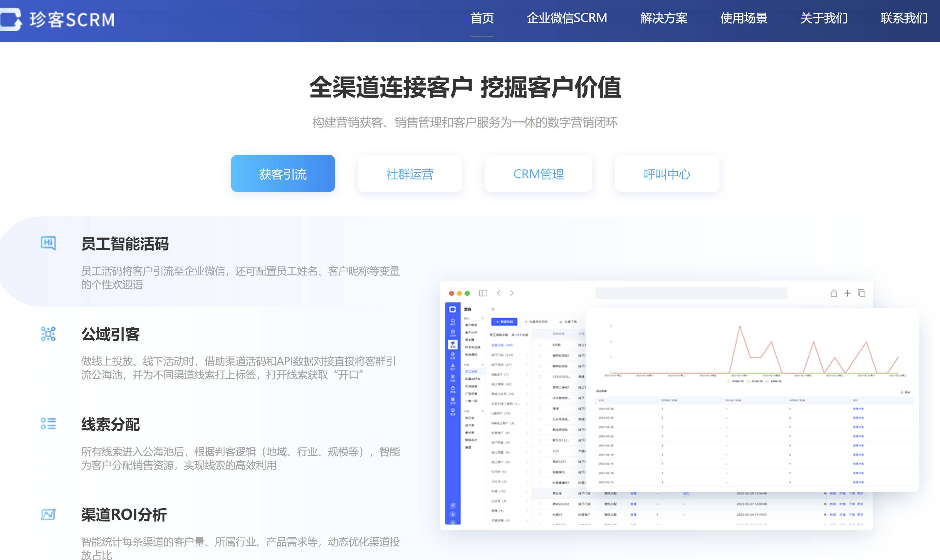Click the 全渠道连接客户 挖掘客户价值 headline

click(x=465, y=88)
